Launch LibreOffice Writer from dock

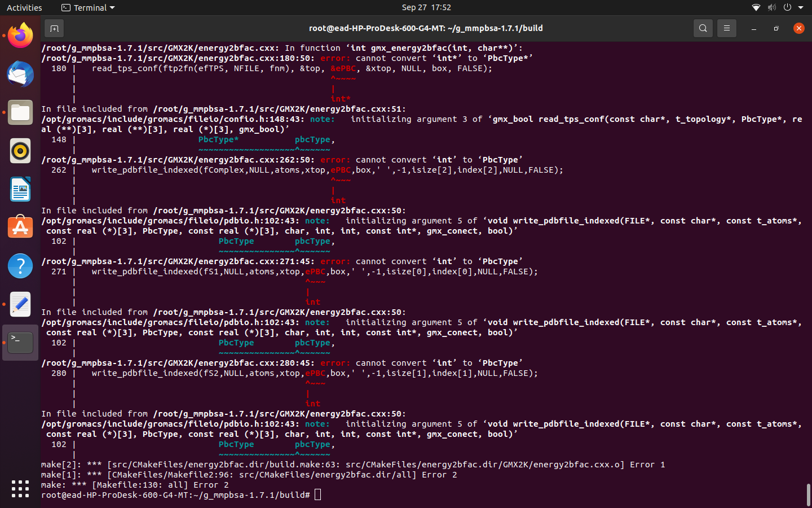[x=20, y=189]
